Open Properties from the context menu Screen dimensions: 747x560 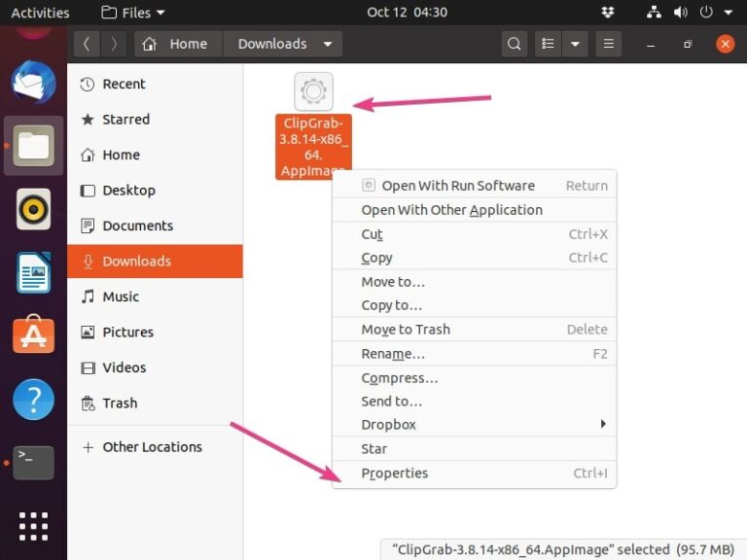(x=474, y=473)
